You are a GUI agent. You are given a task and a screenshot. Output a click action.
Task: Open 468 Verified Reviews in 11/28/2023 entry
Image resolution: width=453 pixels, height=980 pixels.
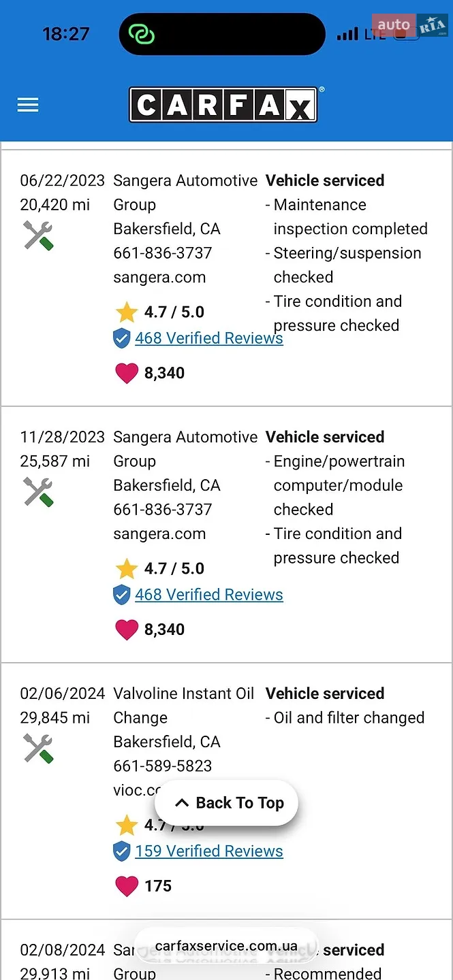click(209, 595)
